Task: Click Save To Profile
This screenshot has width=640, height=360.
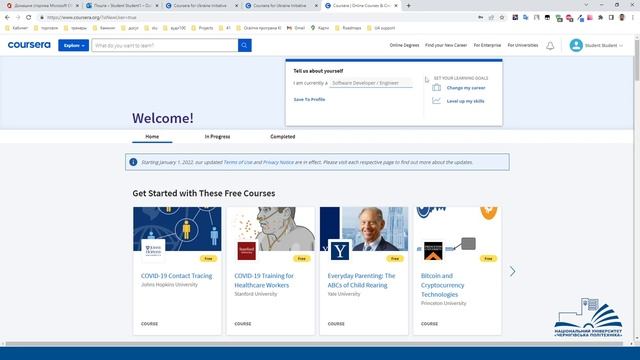Action: [x=309, y=99]
